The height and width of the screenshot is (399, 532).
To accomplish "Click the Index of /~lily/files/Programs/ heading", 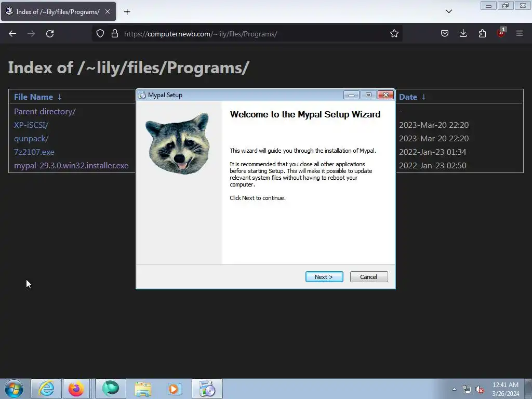I will click(129, 68).
